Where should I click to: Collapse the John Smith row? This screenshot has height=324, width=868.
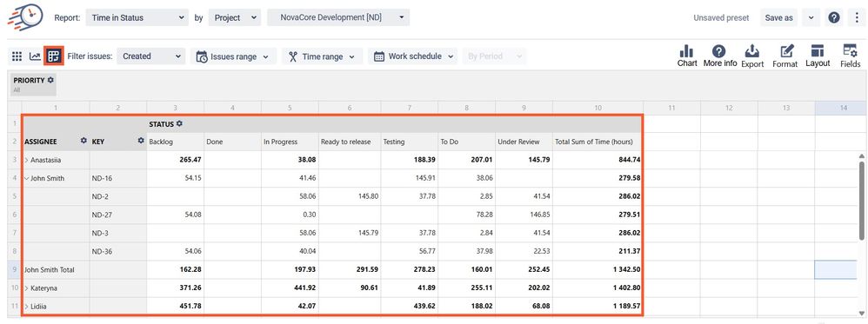click(x=27, y=178)
